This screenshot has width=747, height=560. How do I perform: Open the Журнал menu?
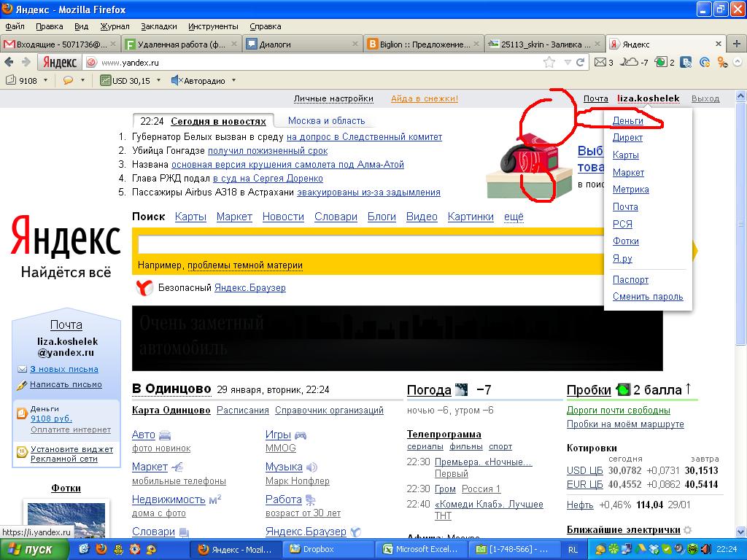[115, 26]
